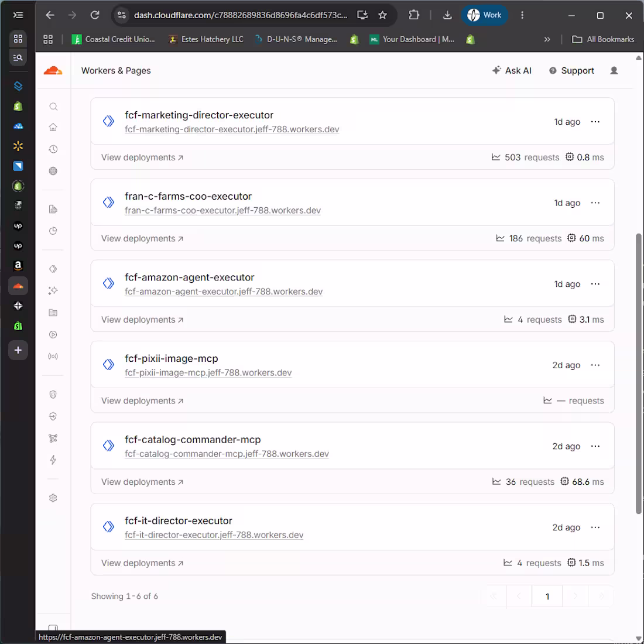Image resolution: width=644 pixels, height=644 pixels.
Task: Open the user profile icon in the Cloudflare header
Action: pyautogui.click(x=614, y=71)
